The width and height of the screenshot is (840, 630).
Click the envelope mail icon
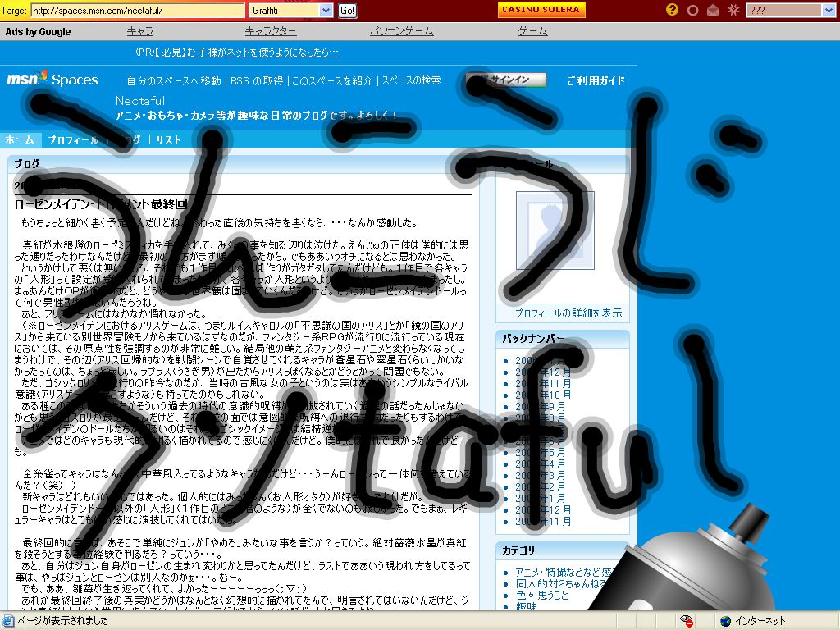click(x=712, y=10)
